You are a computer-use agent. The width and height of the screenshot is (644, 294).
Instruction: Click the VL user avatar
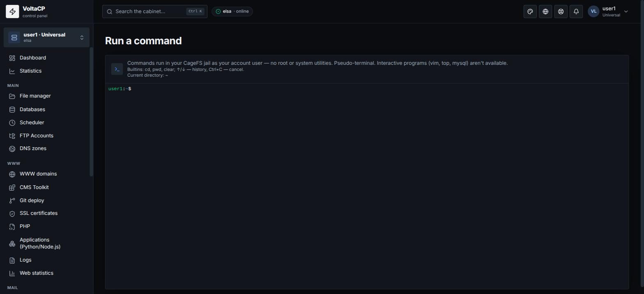(593, 11)
